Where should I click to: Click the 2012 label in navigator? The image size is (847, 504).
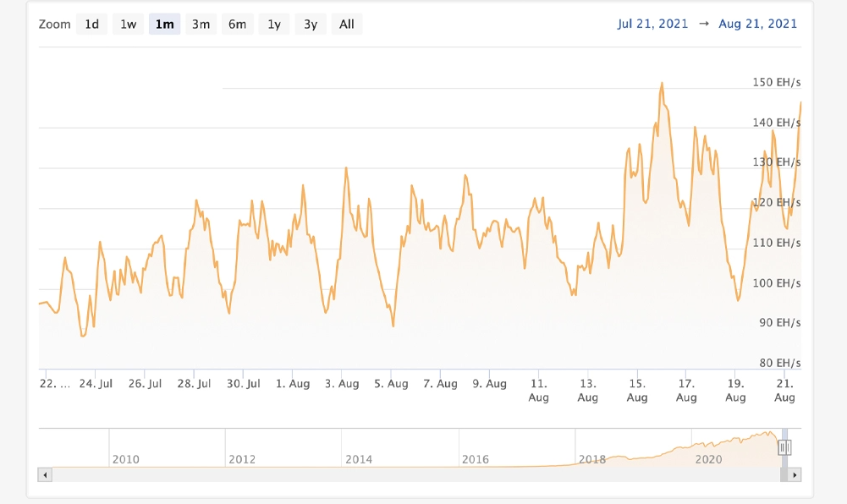[242, 459]
